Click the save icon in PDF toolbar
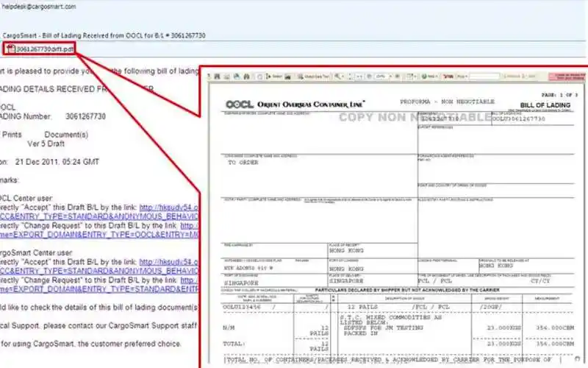Screen dimensions: 588x368 click(x=218, y=77)
